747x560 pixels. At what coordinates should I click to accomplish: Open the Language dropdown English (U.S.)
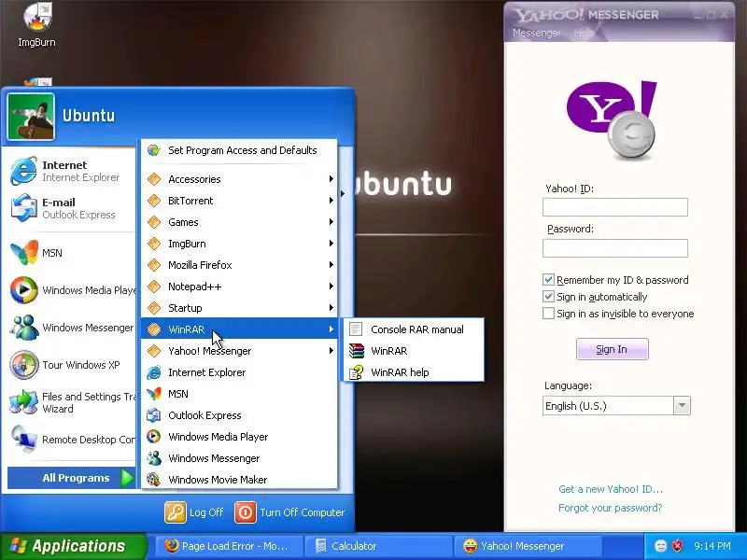click(x=616, y=406)
